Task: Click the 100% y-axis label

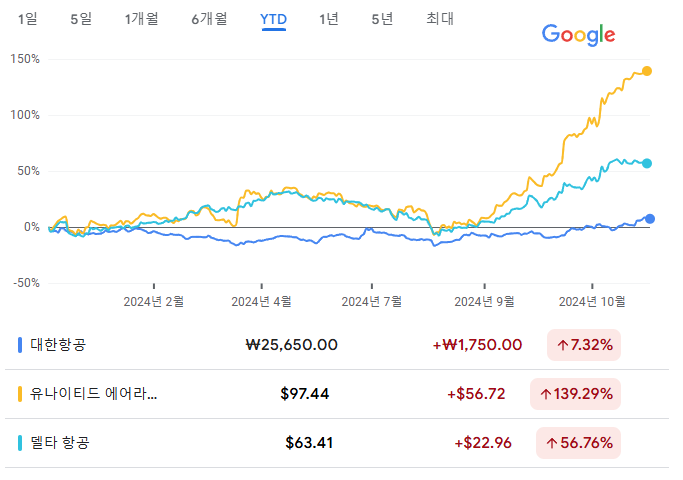Action: (25, 115)
